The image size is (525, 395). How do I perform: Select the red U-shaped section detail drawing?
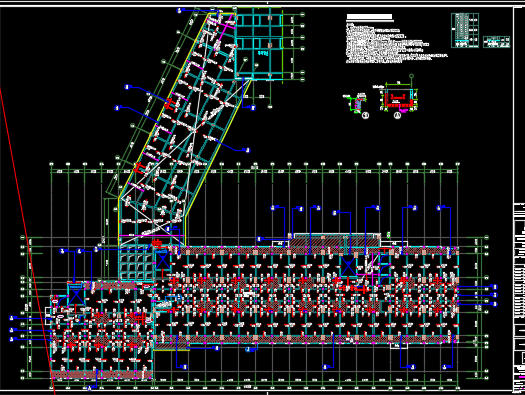click(x=398, y=98)
